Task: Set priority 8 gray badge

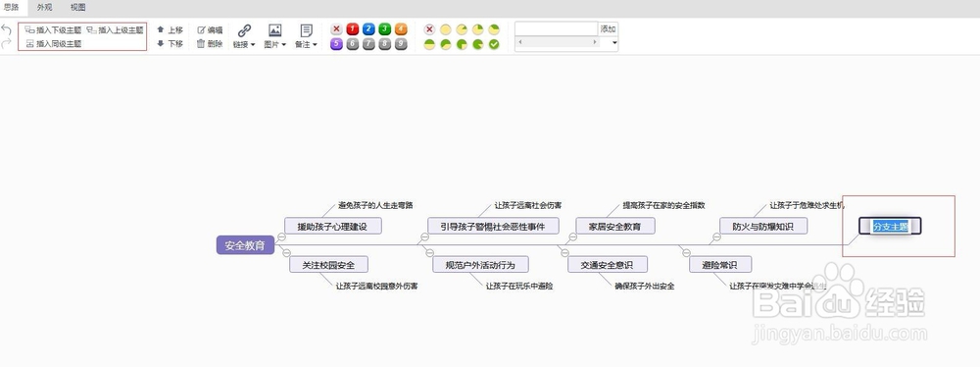Action: click(x=385, y=44)
